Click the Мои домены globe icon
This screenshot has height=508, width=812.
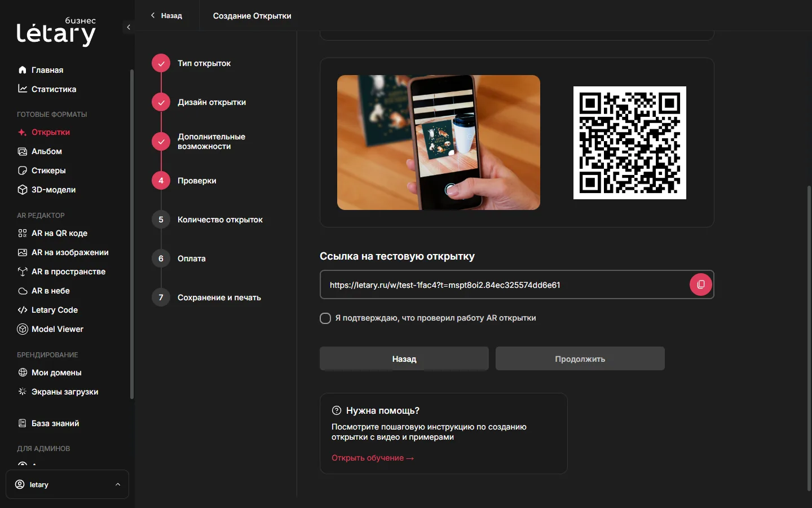click(23, 373)
